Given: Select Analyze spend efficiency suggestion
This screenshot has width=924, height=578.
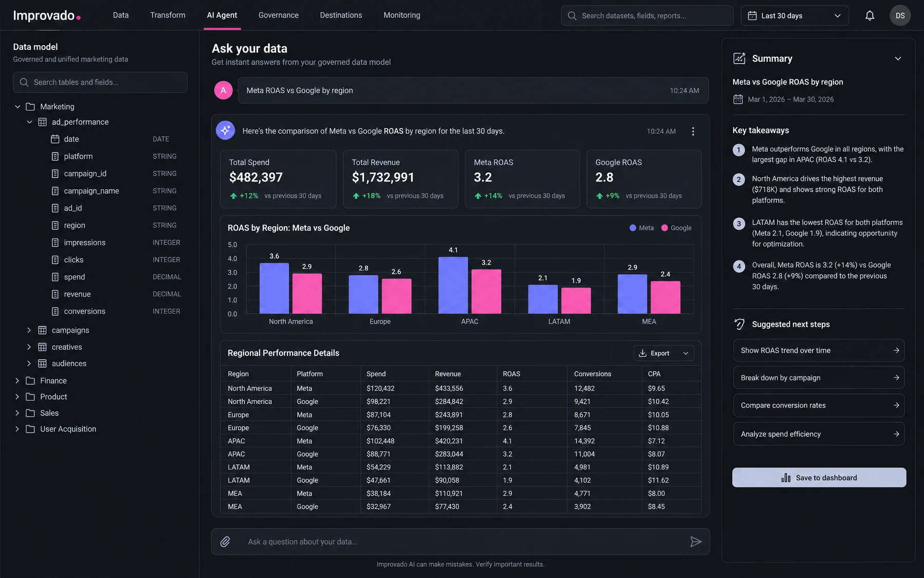Looking at the screenshot, I should pyautogui.click(x=819, y=434).
